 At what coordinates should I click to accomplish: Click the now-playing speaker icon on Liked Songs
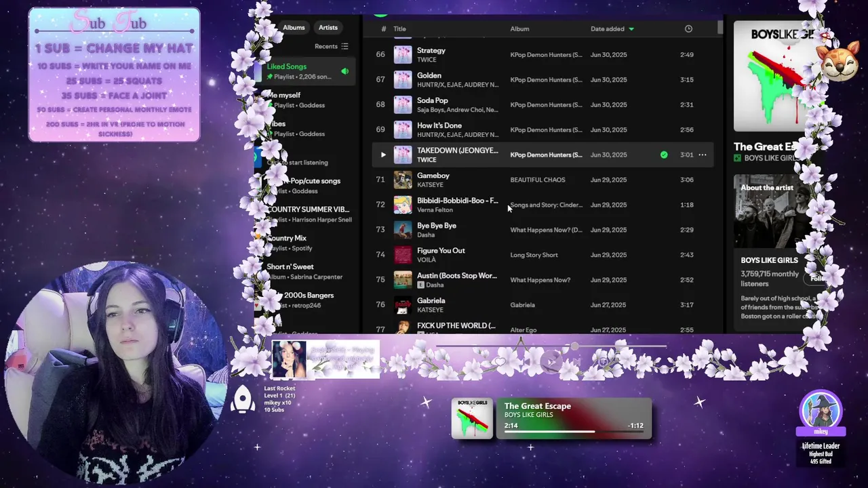pyautogui.click(x=344, y=71)
